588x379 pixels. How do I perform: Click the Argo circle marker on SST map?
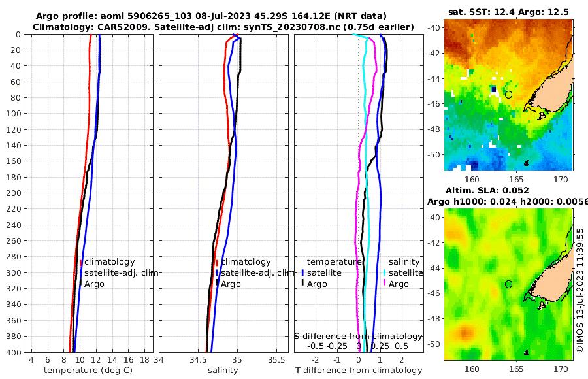point(508,95)
